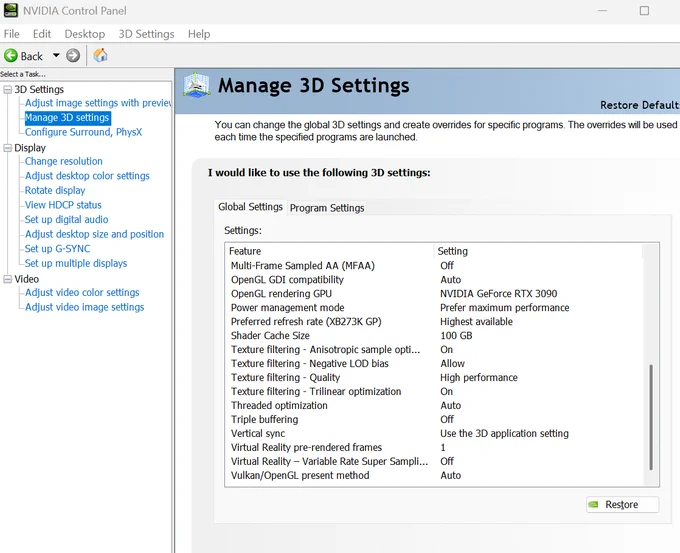This screenshot has height=553, width=680.
Task: Open the File menu
Action: pos(11,34)
